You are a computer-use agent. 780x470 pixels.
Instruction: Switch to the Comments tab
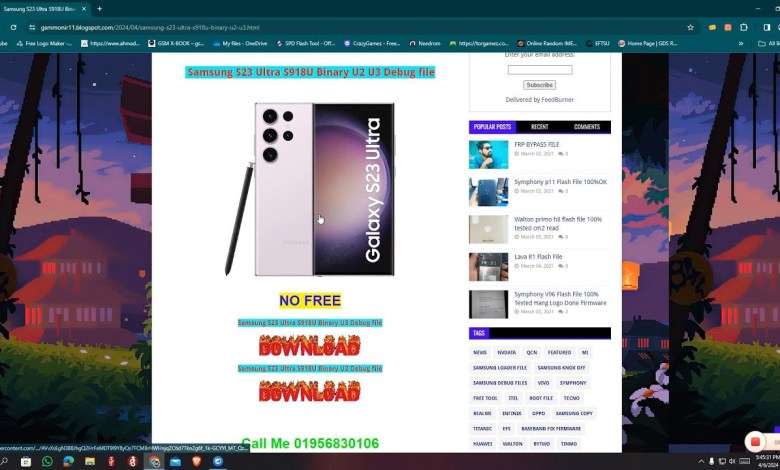tap(586, 127)
